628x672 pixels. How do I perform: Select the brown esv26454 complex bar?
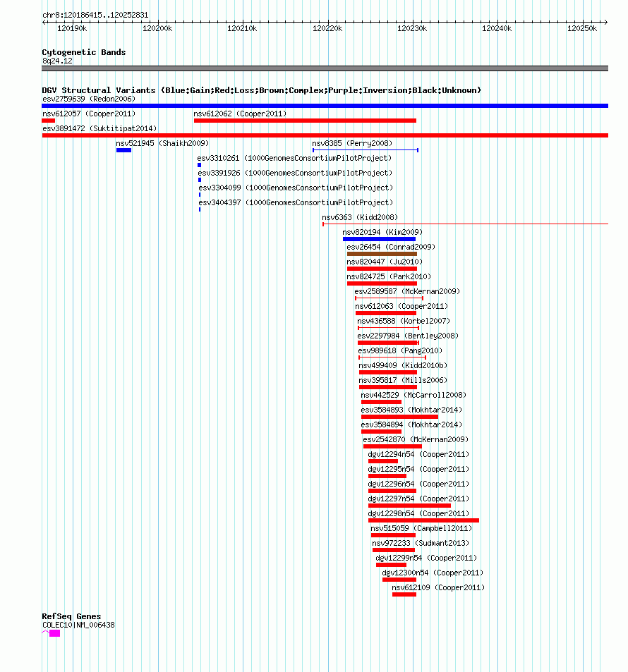click(x=382, y=254)
